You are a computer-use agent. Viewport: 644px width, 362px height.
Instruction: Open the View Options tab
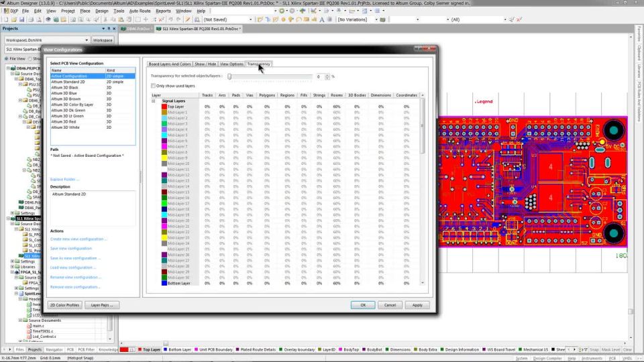tap(231, 64)
